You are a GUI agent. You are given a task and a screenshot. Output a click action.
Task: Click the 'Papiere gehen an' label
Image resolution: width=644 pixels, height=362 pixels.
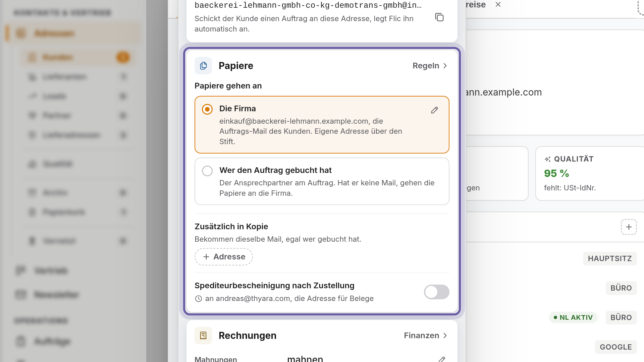(228, 86)
